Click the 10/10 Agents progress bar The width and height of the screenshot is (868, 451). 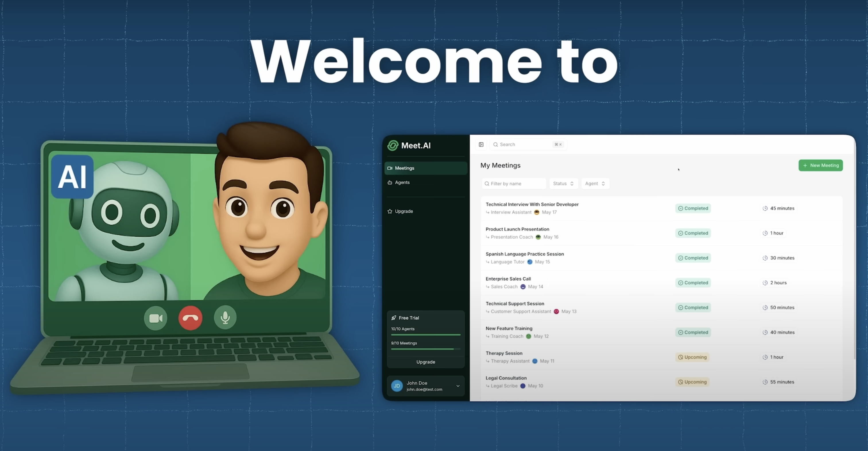426,335
